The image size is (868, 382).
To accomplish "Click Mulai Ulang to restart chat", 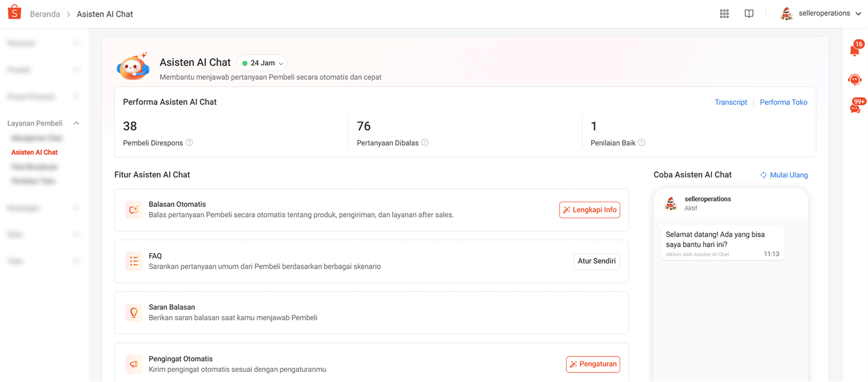I will point(784,175).
